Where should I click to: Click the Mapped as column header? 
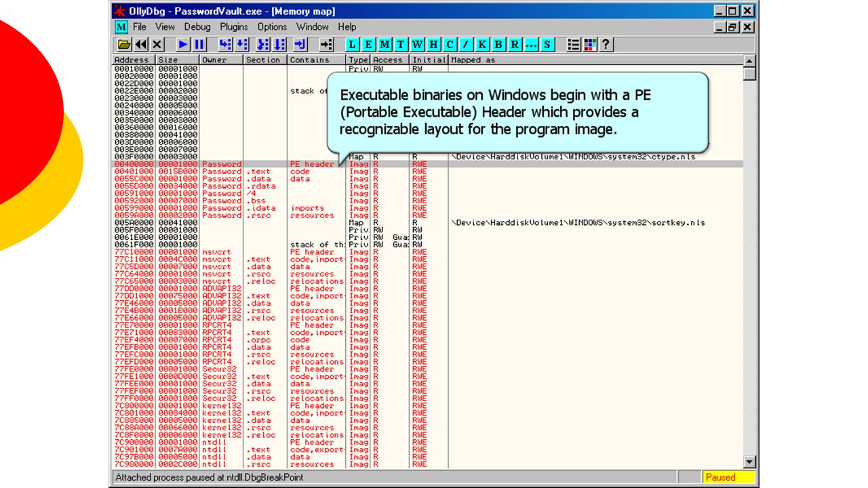click(595, 60)
